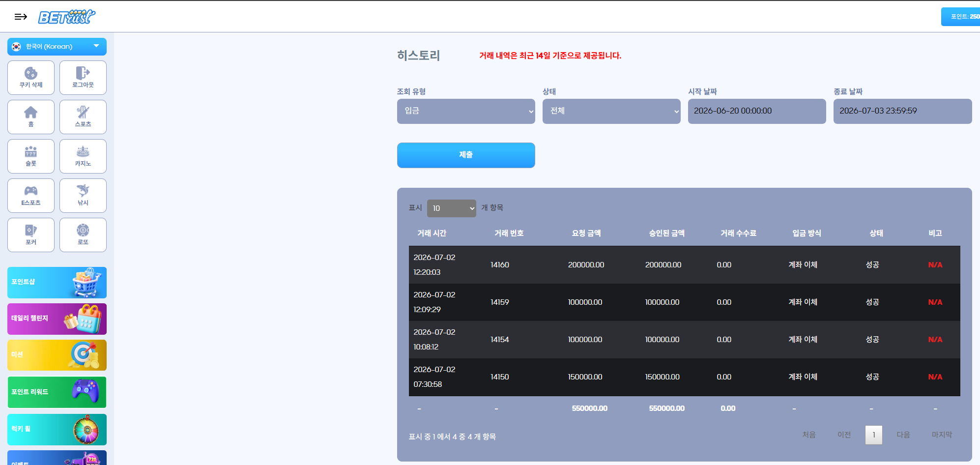The image size is (980, 465).
Task: Open the 조회 유형 dropdown showing 입금
Action: [x=466, y=111]
